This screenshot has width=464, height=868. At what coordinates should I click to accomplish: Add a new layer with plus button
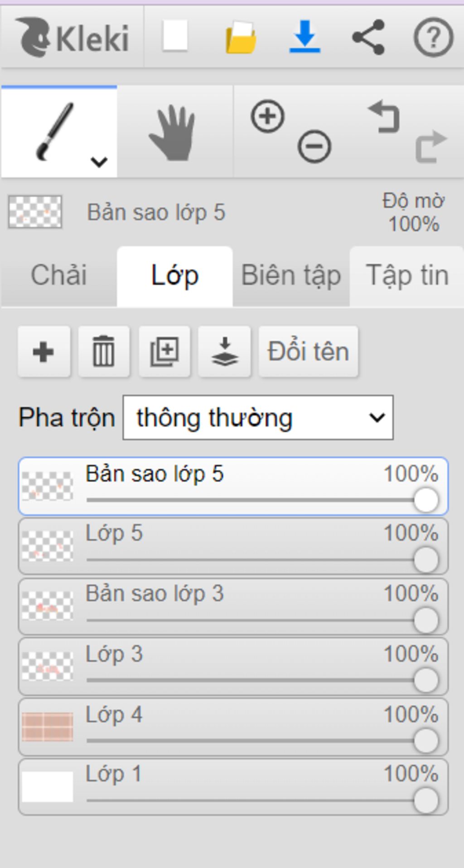point(44,352)
